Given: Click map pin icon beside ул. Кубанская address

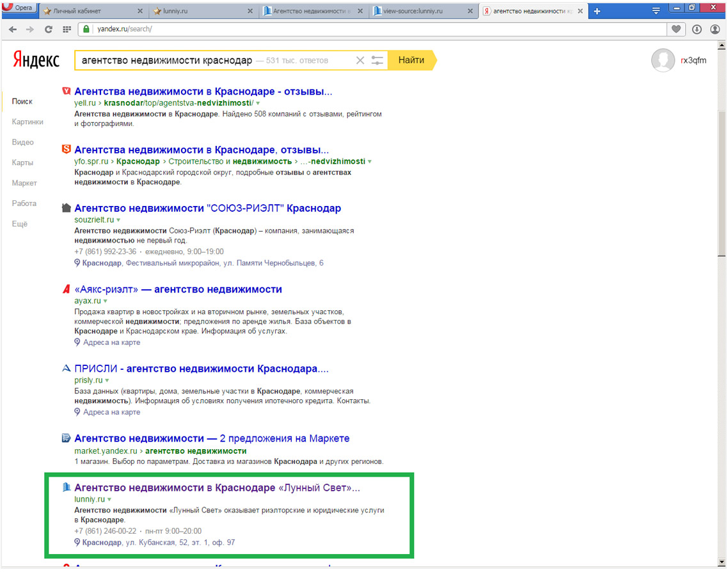Looking at the screenshot, I should click(77, 543).
